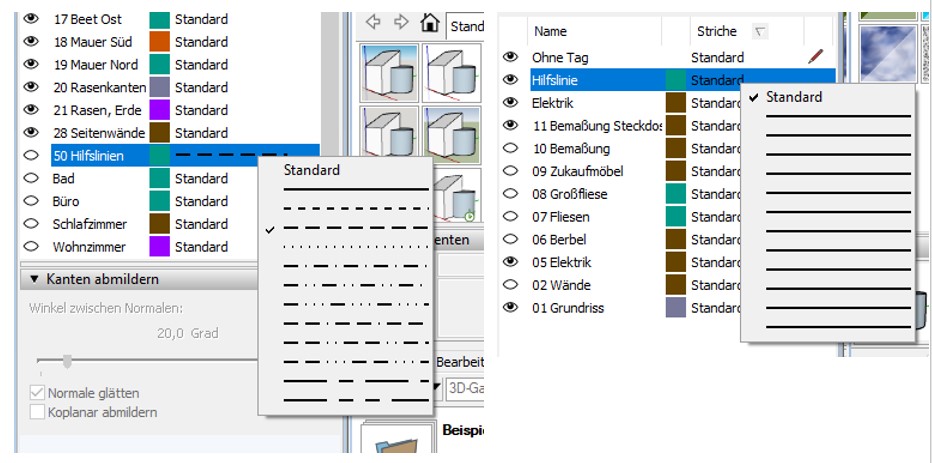Open the Striche dropdown for 01 Grundriss
Screen dimensions: 932x463
coord(715,308)
